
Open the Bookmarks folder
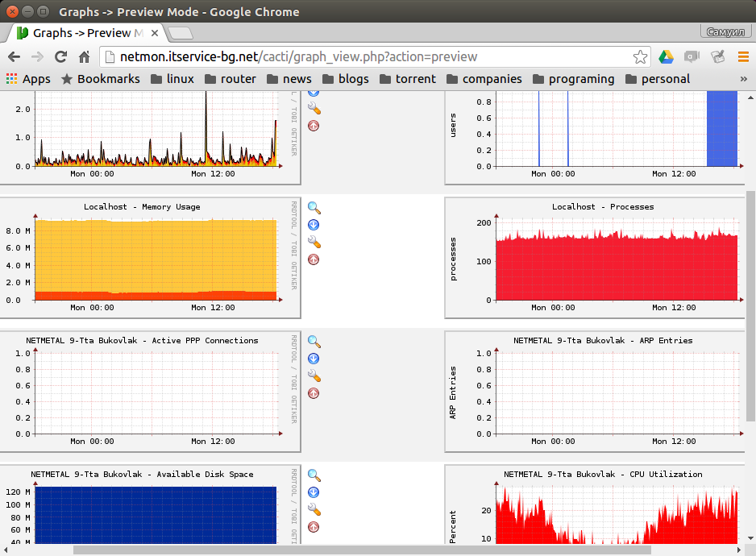(100, 79)
